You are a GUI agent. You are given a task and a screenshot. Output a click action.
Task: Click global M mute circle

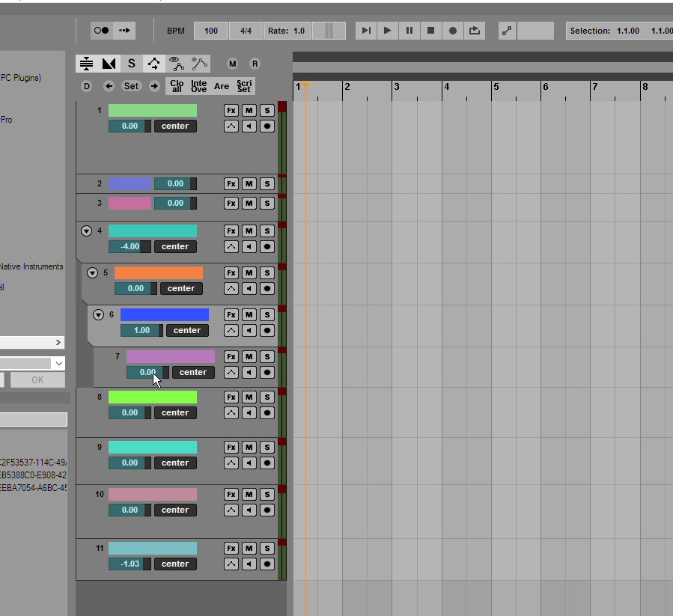click(232, 64)
